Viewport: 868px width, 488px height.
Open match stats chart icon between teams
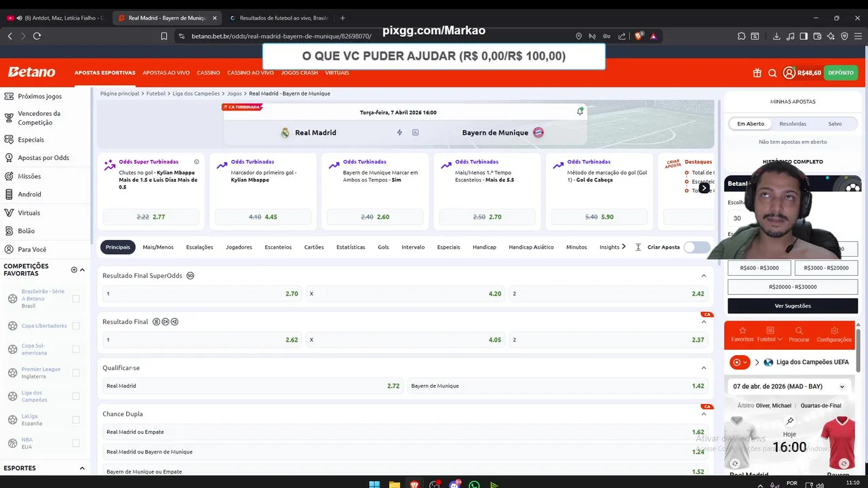tap(416, 132)
